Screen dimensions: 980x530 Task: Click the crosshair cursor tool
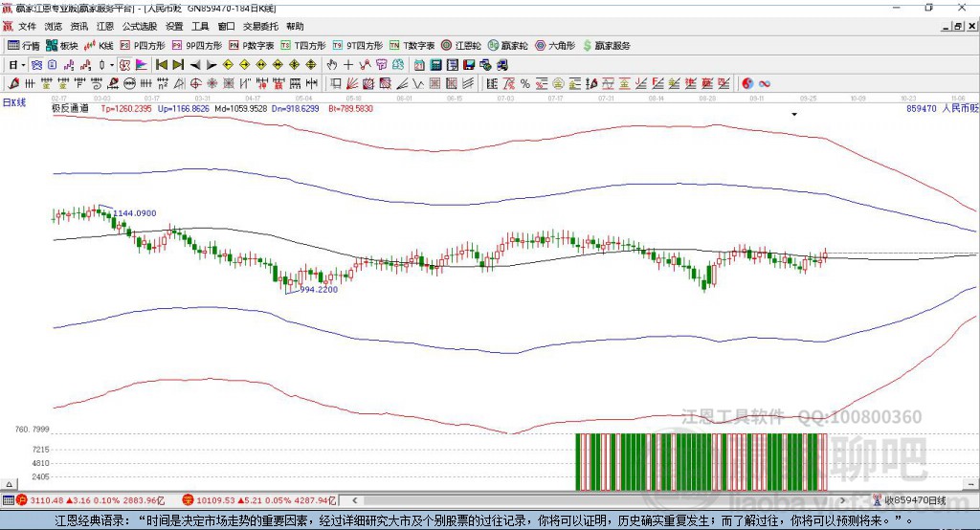coord(348,65)
